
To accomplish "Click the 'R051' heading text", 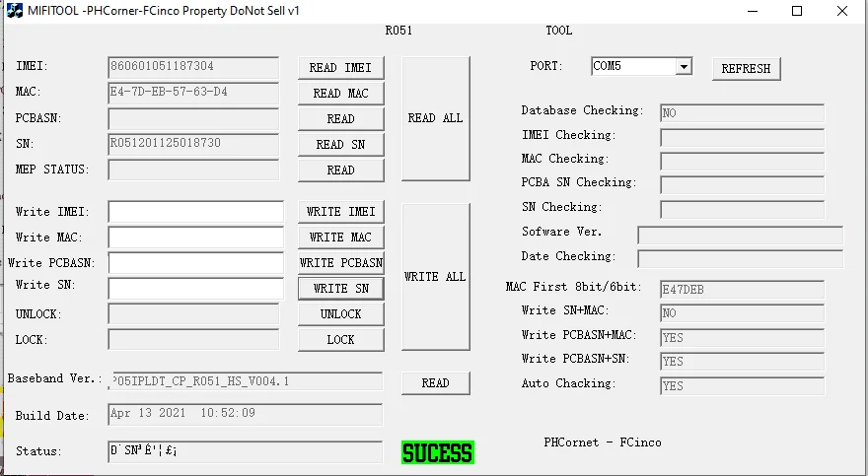I will click(x=398, y=31).
